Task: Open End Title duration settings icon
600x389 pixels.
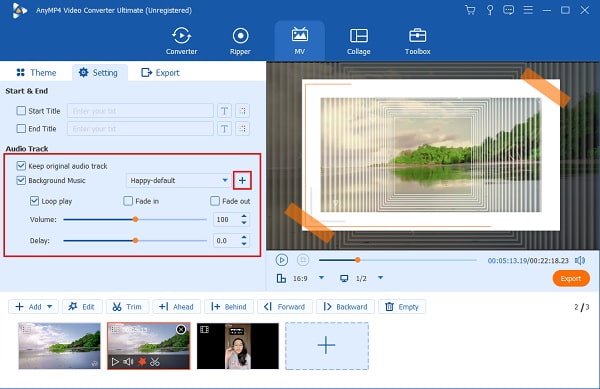Action: (x=243, y=129)
